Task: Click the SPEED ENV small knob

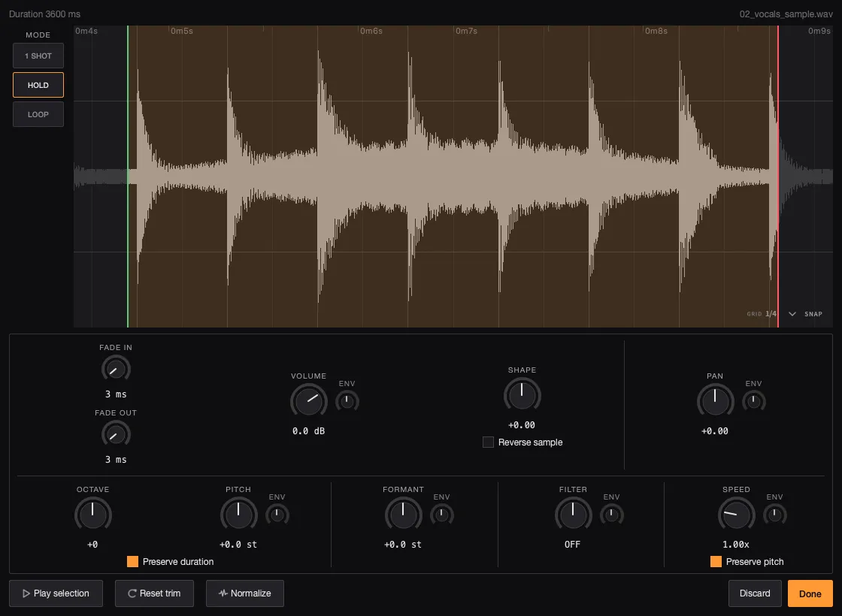Action: (774, 515)
